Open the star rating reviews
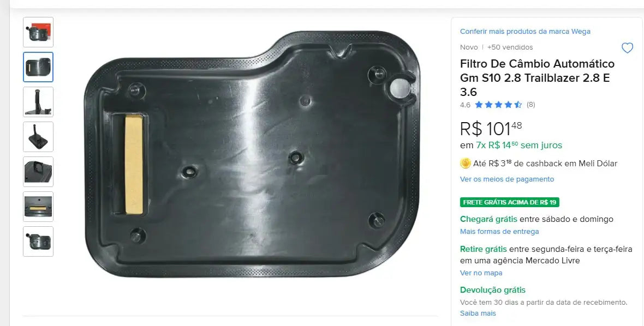Screen dimensions: 644x326 point(498,105)
